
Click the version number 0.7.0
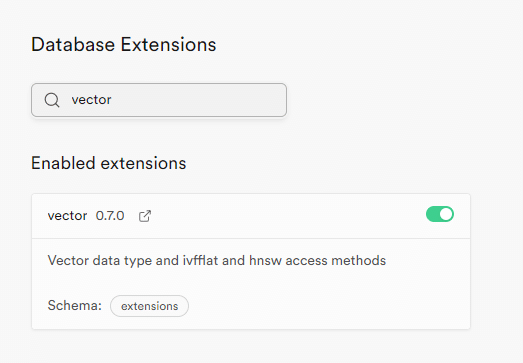[x=110, y=216]
